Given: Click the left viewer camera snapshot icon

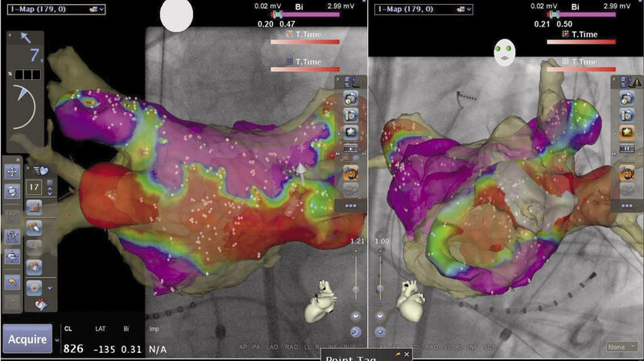Looking at the screenshot, I should [351, 98].
